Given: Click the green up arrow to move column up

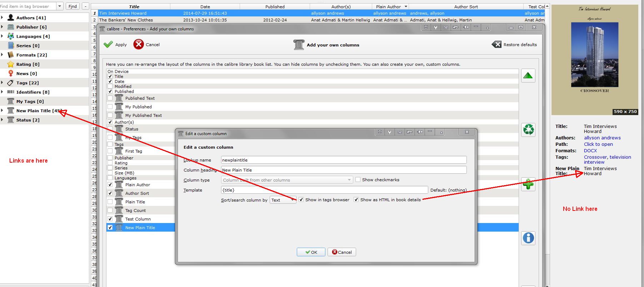Looking at the screenshot, I should click(x=528, y=75).
